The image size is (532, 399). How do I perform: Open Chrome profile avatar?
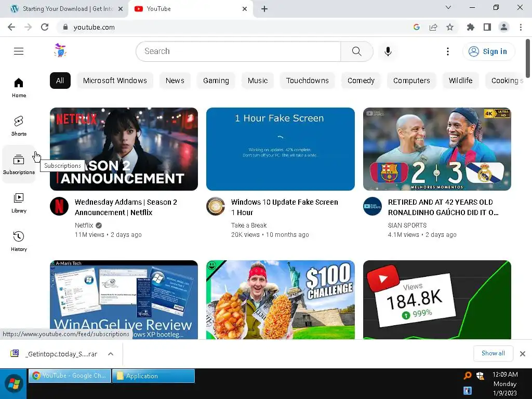504,27
